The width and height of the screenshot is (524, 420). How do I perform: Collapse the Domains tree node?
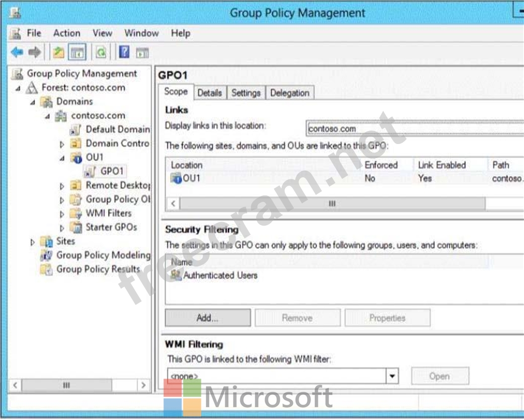[33, 102]
